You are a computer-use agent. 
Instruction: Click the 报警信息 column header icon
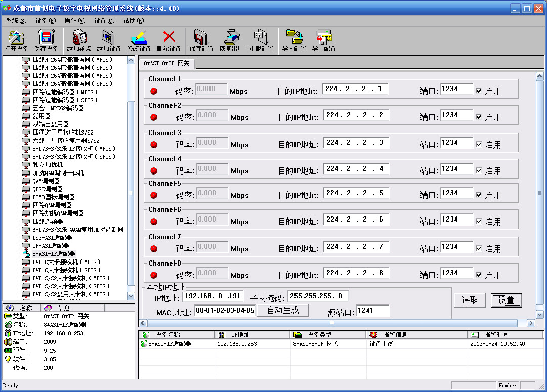click(373, 335)
